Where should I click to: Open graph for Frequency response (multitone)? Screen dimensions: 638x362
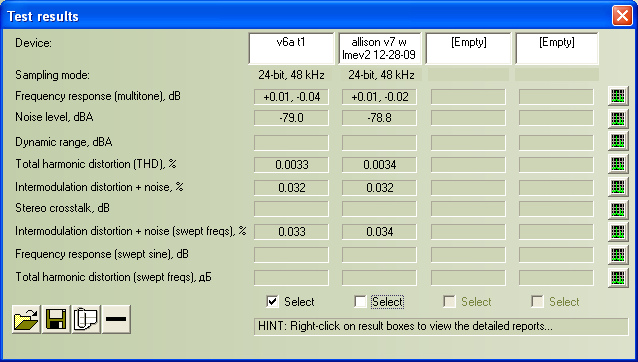(x=618, y=96)
